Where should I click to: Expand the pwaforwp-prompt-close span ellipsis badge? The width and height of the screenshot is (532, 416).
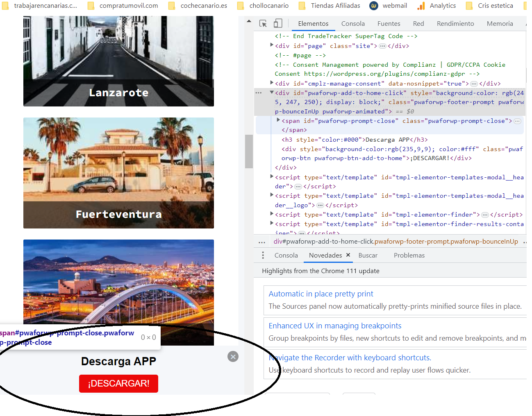(x=518, y=121)
